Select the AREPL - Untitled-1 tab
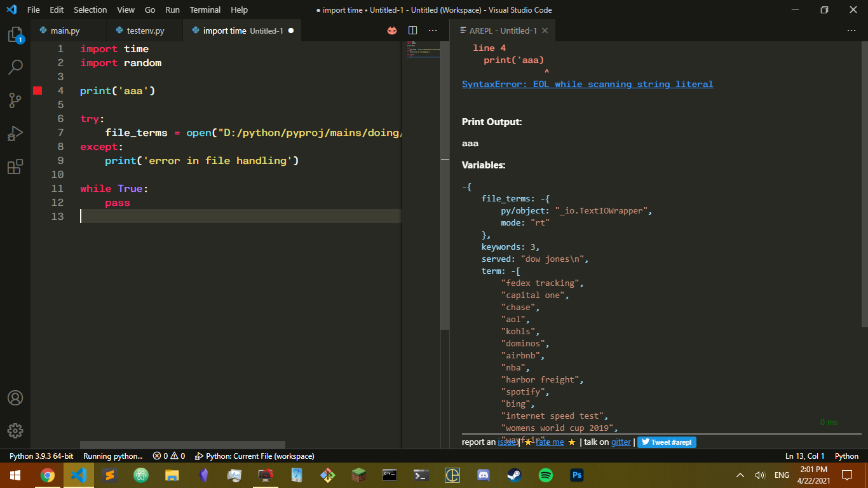The image size is (868, 488). (x=502, y=30)
